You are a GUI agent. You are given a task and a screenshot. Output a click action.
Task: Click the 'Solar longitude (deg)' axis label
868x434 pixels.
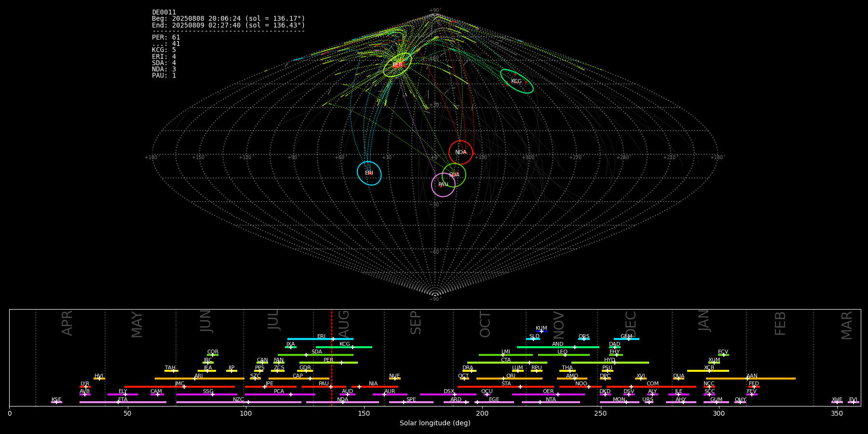click(x=435, y=423)
